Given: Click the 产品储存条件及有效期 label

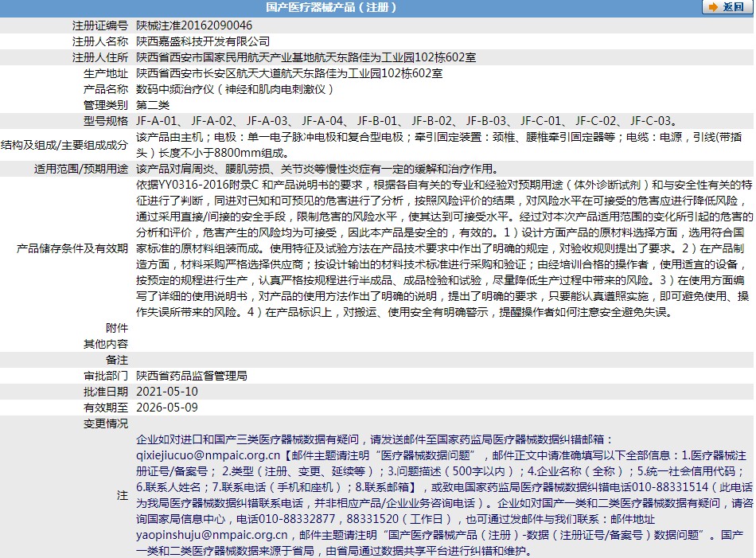Looking at the screenshot, I should [x=72, y=248].
